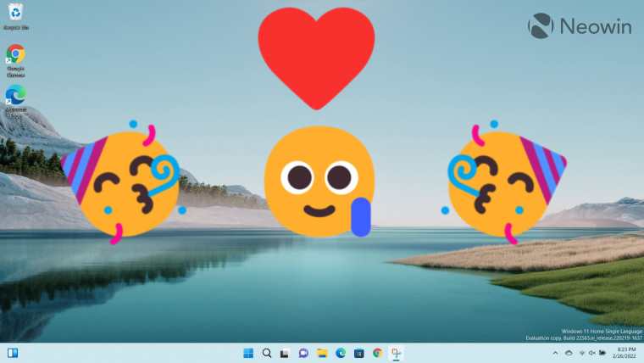
Task: Expand the hidden system tray icons chevron
Action: pos(555,353)
